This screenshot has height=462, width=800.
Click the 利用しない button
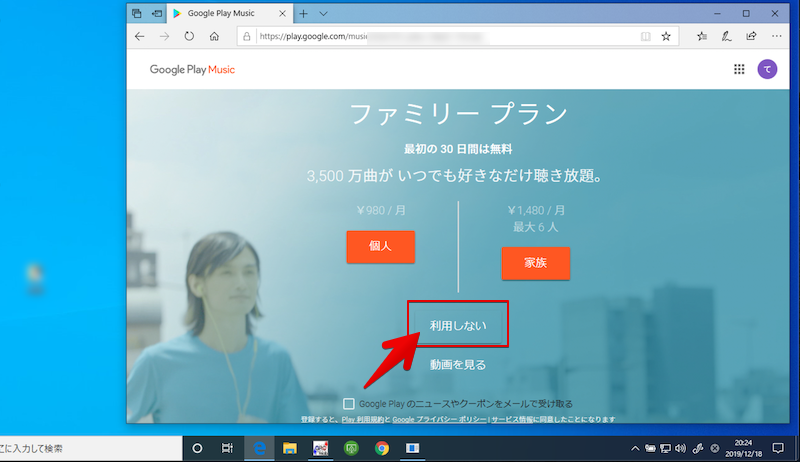pyautogui.click(x=457, y=325)
